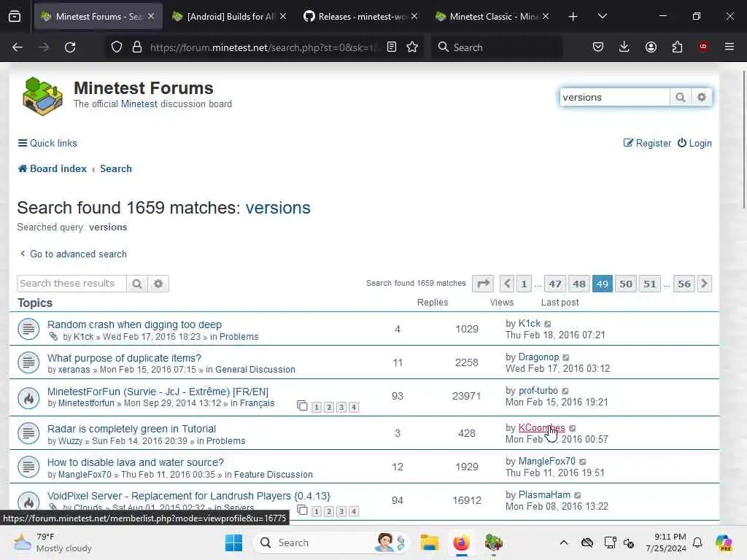This screenshot has width=747, height=560.
Task: Show hidden system tray icons chevron
Action: 564,542
